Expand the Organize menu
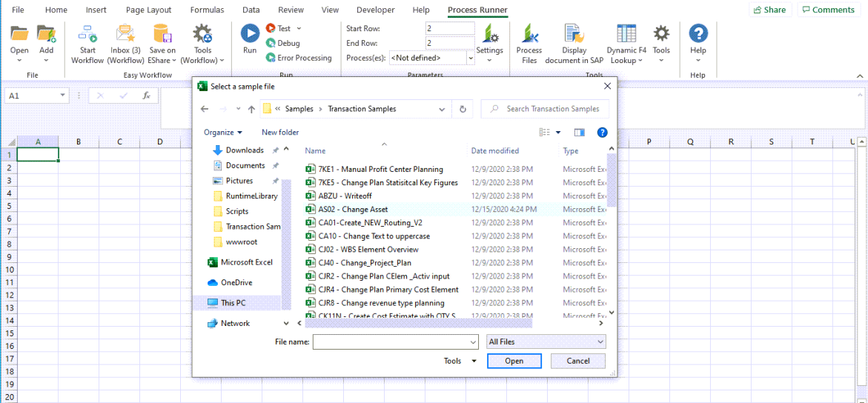 pos(223,133)
